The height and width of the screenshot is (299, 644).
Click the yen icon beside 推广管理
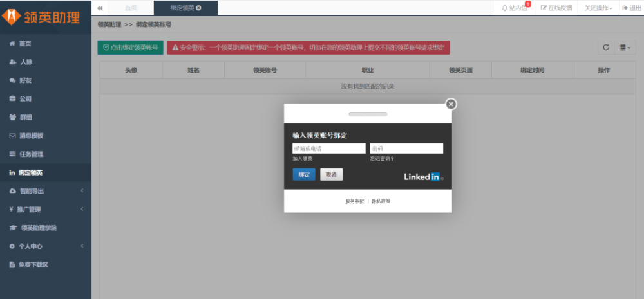tap(12, 210)
